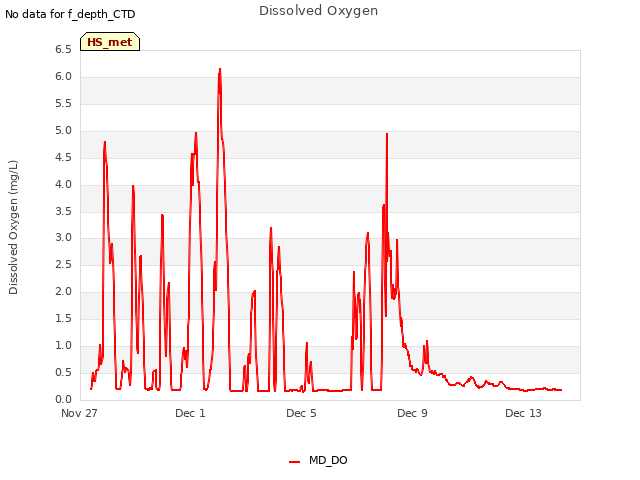Click the Dec 8 spike reaching 5.0

click(387, 134)
